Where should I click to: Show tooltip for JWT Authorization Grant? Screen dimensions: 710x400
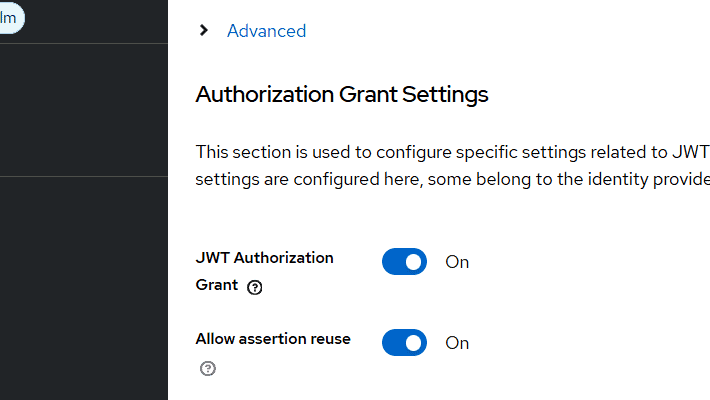[x=255, y=287]
